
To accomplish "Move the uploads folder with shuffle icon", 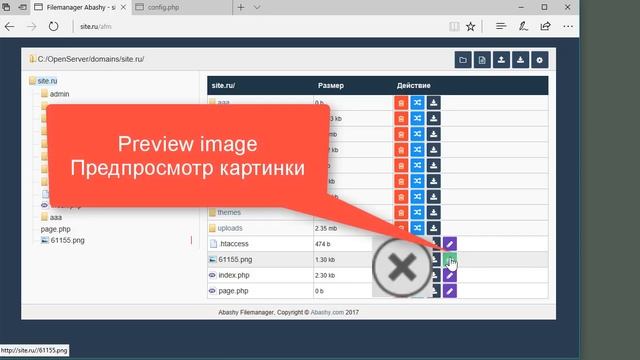I will (x=417, y=228).
